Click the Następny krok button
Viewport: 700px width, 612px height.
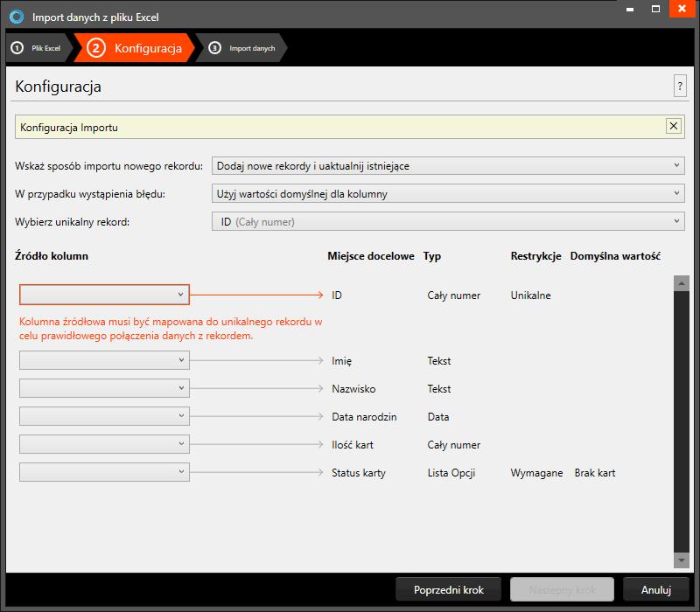(x=562, y=589)
